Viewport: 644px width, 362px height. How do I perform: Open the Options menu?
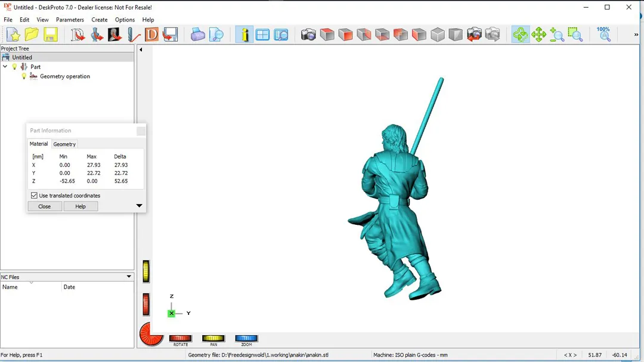pos(125,20)
